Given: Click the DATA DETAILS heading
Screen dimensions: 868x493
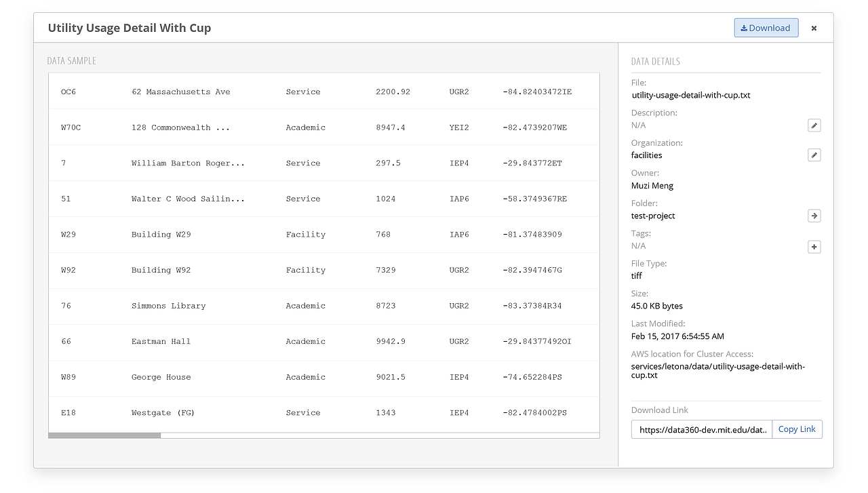Looking at the screenshot, I should (x=656, y=62).
